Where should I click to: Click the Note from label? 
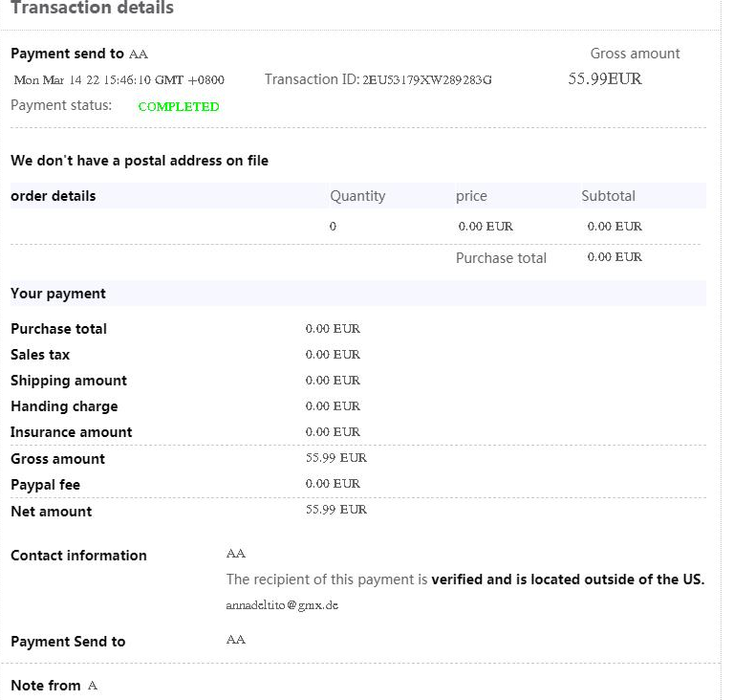[46, 686]
